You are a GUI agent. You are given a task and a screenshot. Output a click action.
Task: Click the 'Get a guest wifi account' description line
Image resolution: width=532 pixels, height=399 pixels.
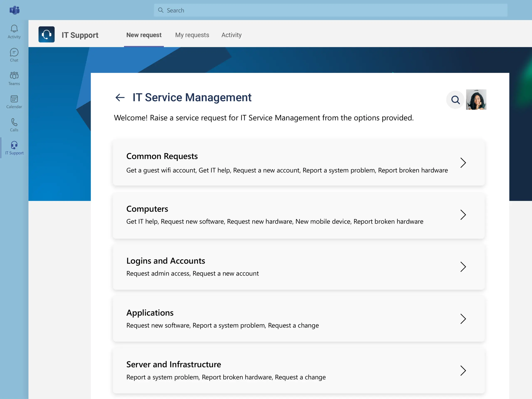coord(287,170)
